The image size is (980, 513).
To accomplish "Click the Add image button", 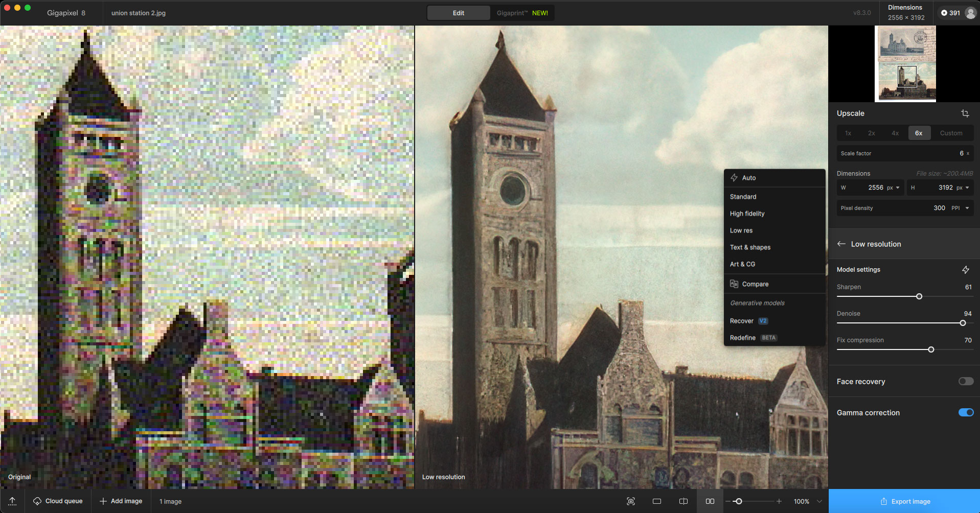I will coord(121,501).
